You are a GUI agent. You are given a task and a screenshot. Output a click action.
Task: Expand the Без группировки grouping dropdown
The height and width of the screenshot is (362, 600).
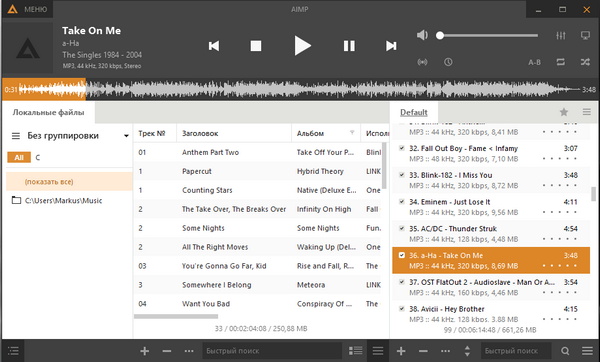126,136
